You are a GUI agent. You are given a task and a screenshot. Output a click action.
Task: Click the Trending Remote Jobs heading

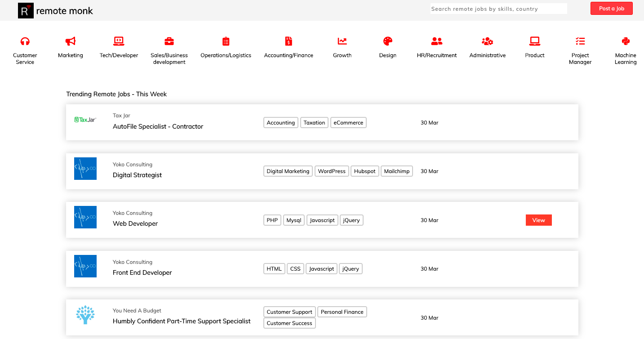pyautogui.click(x=116, y=94)
